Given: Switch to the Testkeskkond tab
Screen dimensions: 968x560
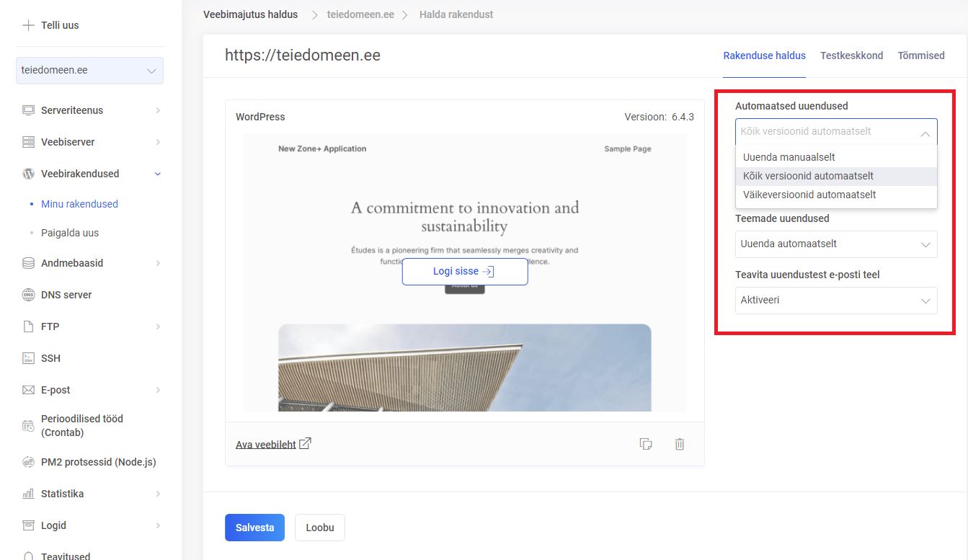Looking at the screenshot, I should tap(851, 55).
